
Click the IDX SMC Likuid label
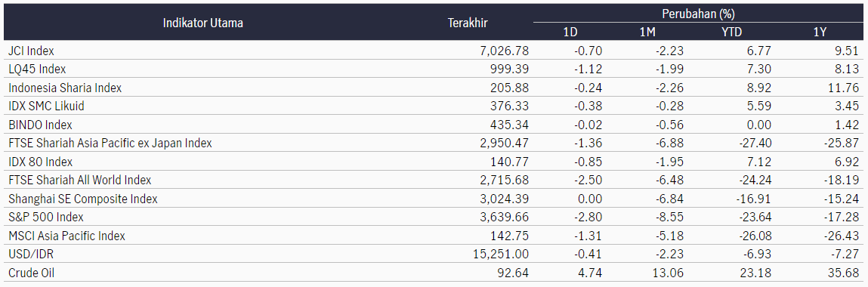coord(47,106)
